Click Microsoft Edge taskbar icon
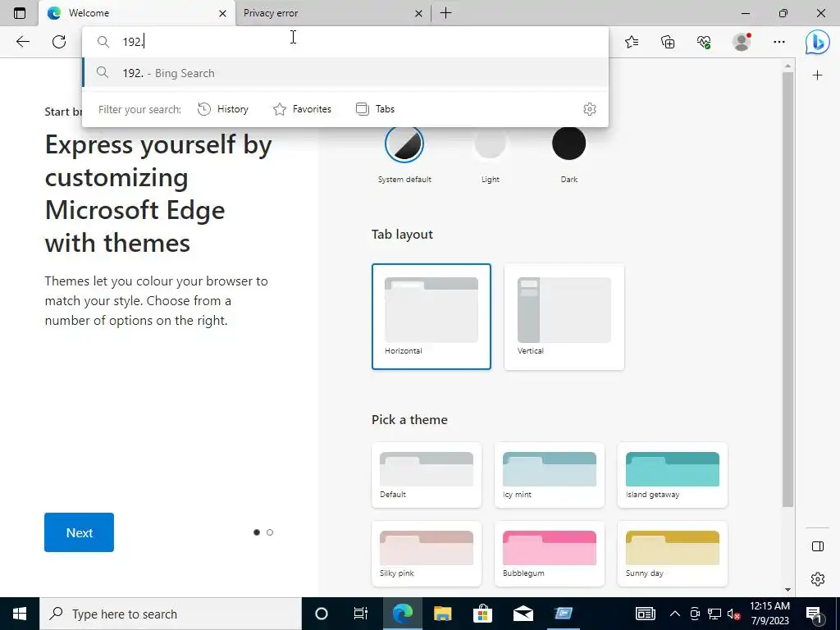 coord(402,614)
